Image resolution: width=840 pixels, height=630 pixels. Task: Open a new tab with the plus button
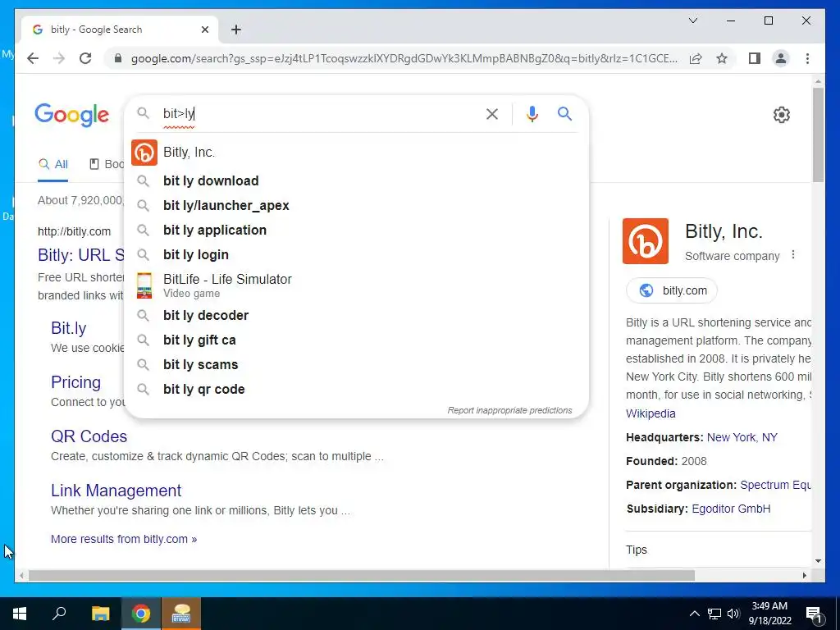coord(235,30)
